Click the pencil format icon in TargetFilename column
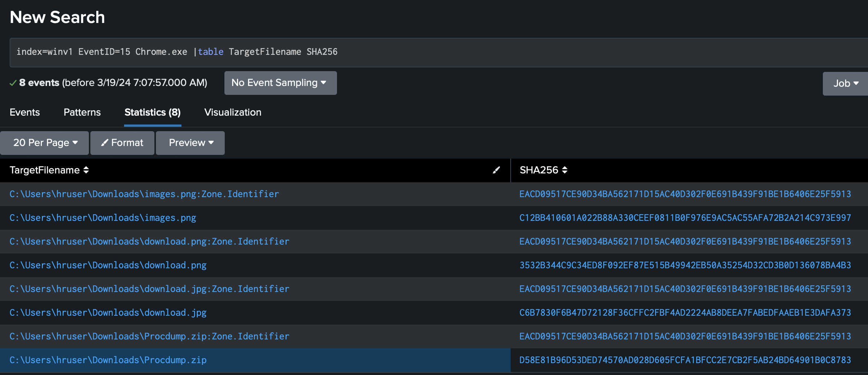Viewport: 868px width, 375px height. (x=496, y=170)
